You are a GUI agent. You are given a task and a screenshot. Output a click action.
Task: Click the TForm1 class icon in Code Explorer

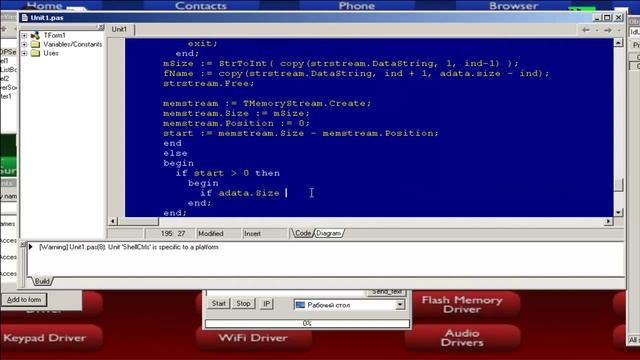click(x=36, y=36)
